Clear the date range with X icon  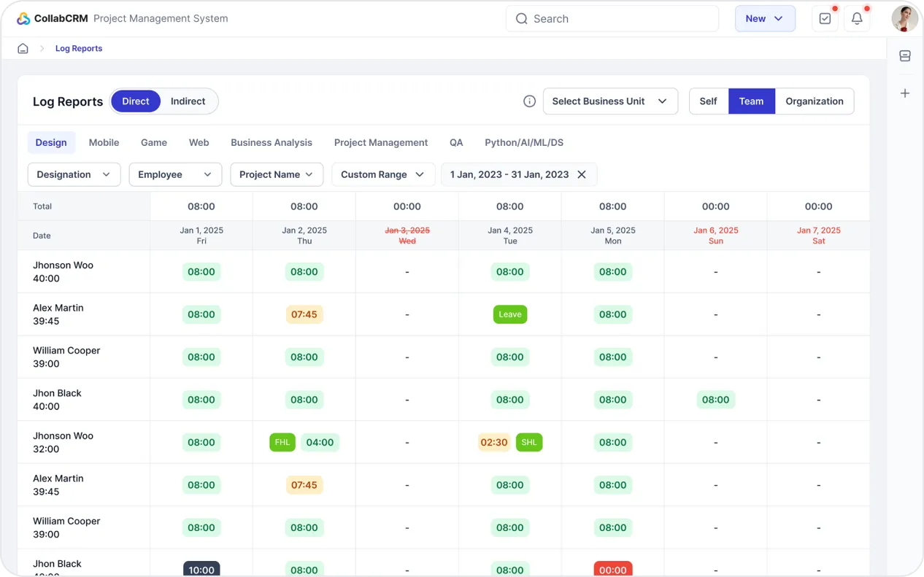click(582, 174)
